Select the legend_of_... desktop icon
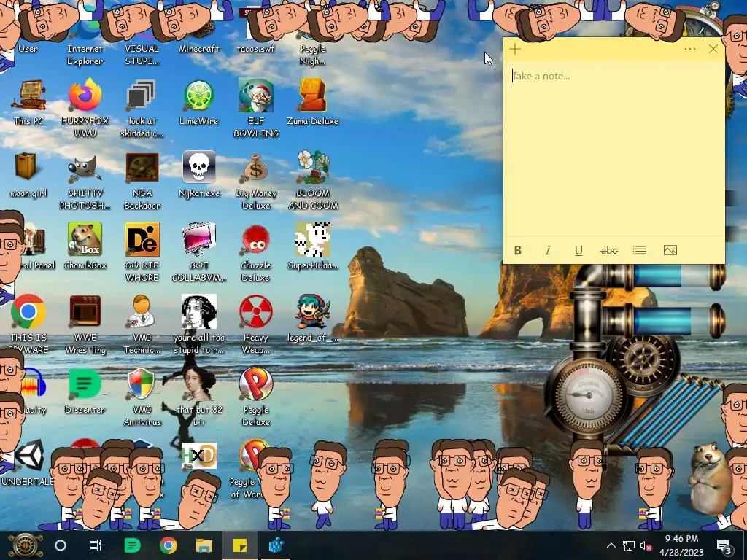The image size is (747, 560). click(x=312, y=318)
